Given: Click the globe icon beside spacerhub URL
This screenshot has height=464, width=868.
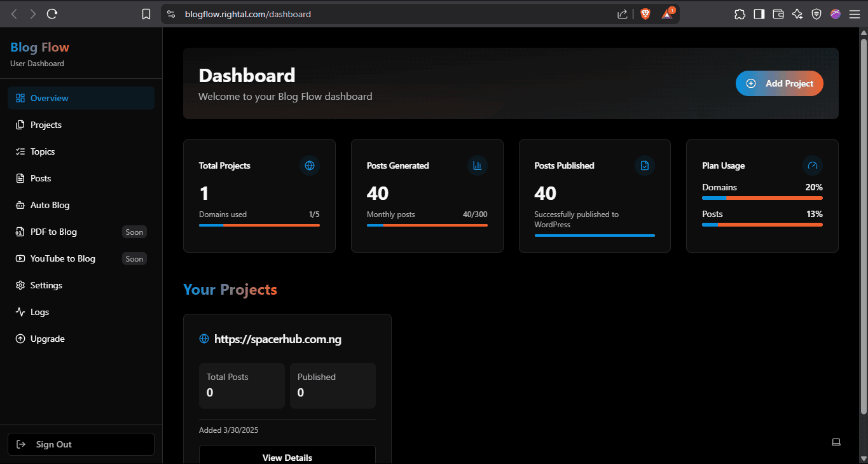Looking at the screenshot, I should [204, 339].
